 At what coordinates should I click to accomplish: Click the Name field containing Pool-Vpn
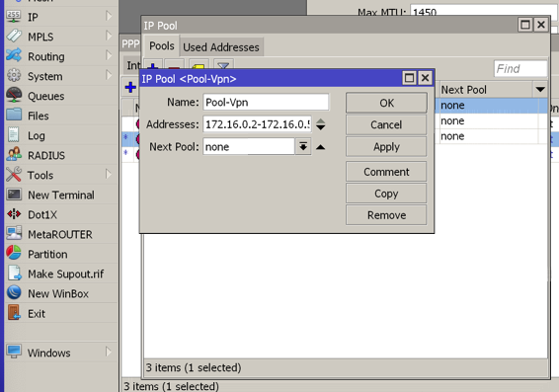click(266, 103)
